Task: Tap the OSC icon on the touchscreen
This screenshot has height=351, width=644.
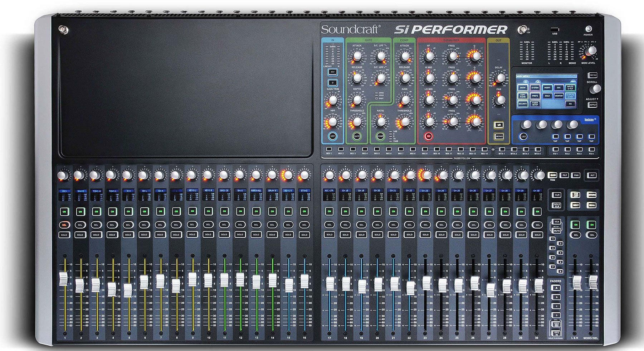Action: tap(558, 87)
